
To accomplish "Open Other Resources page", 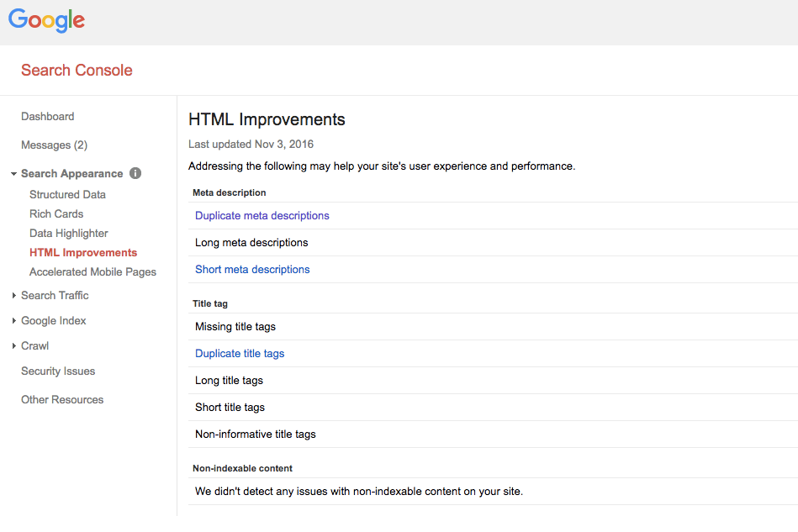I will click(x=62, y=400).
